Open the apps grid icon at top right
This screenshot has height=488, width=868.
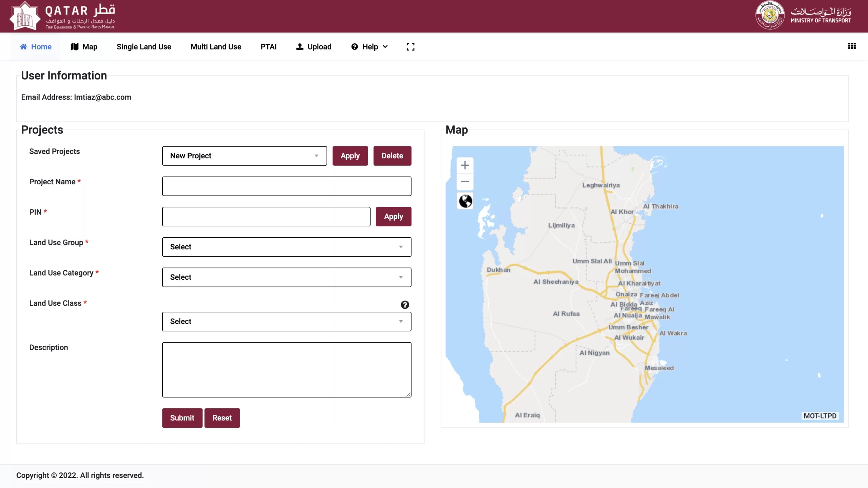[852, 46]
